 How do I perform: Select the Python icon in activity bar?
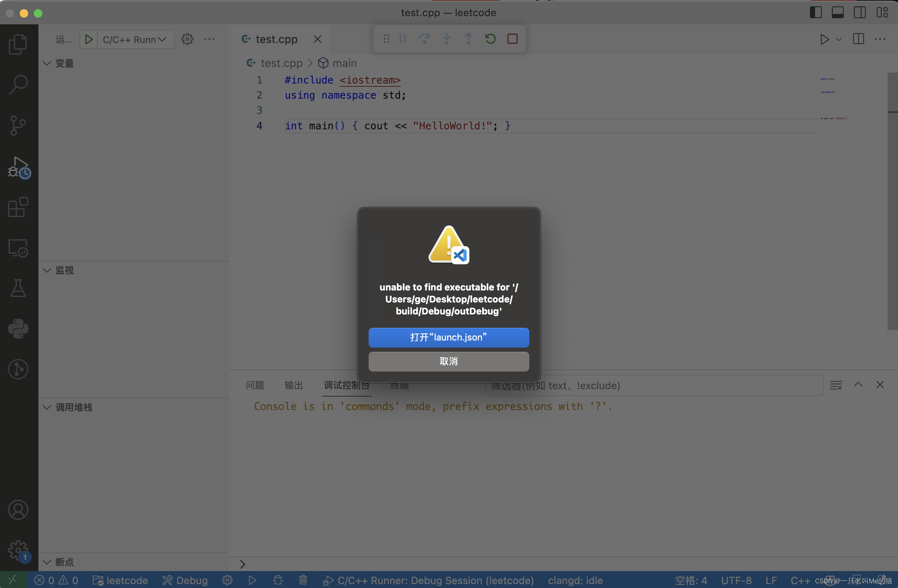point(18,328)
